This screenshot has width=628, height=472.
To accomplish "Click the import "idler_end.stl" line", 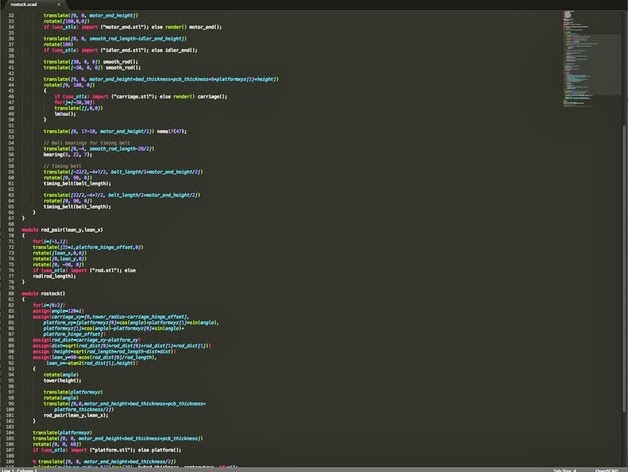I will (x=121, y=50).
